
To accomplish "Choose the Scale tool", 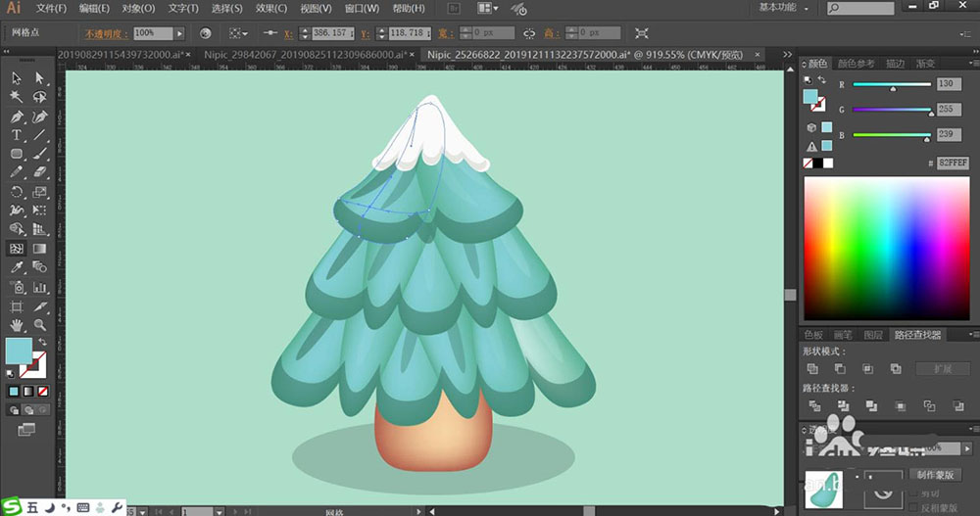I will pos(39,192).
